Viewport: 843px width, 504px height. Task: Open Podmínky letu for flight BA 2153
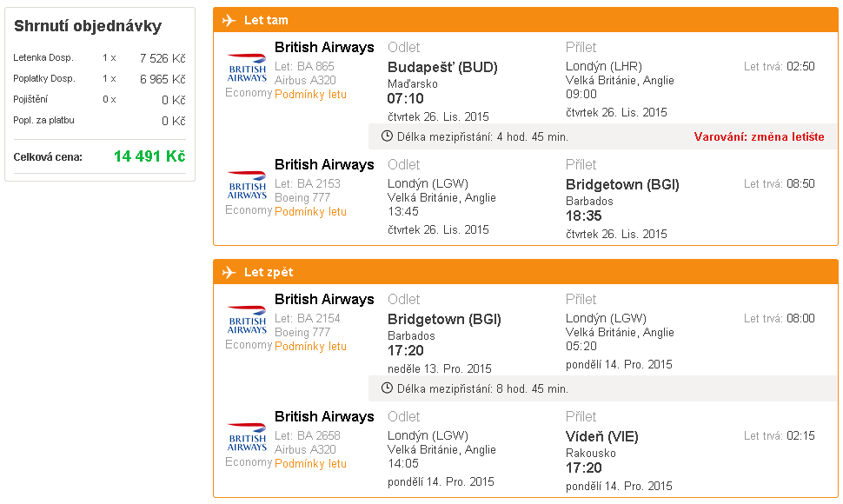(x=310, y=212)
